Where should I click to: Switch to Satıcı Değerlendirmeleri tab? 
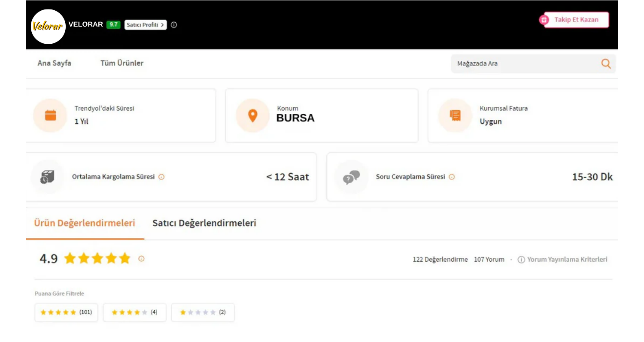[204, 223]
